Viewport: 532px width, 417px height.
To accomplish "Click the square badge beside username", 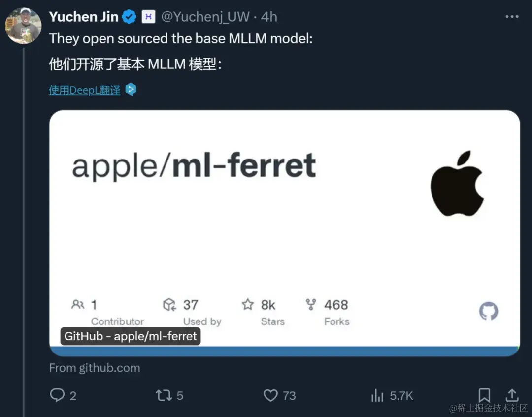I will coord(147,16).
